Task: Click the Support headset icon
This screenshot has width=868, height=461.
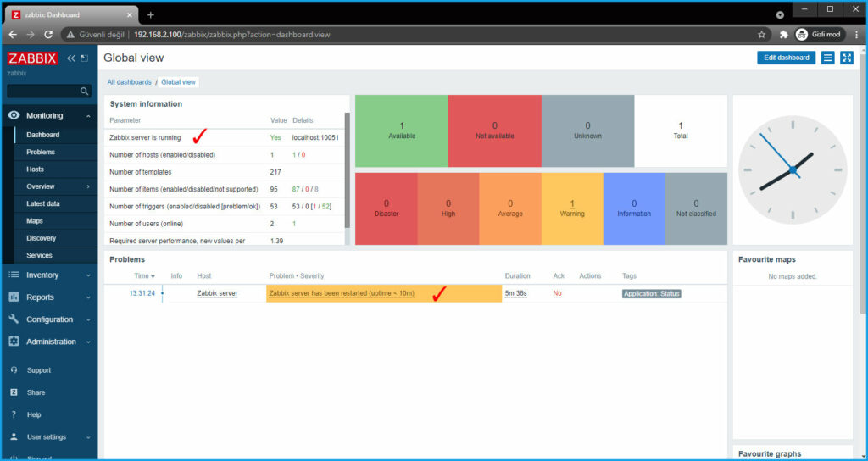Action: pyautogui.click(x=14, y=370)
